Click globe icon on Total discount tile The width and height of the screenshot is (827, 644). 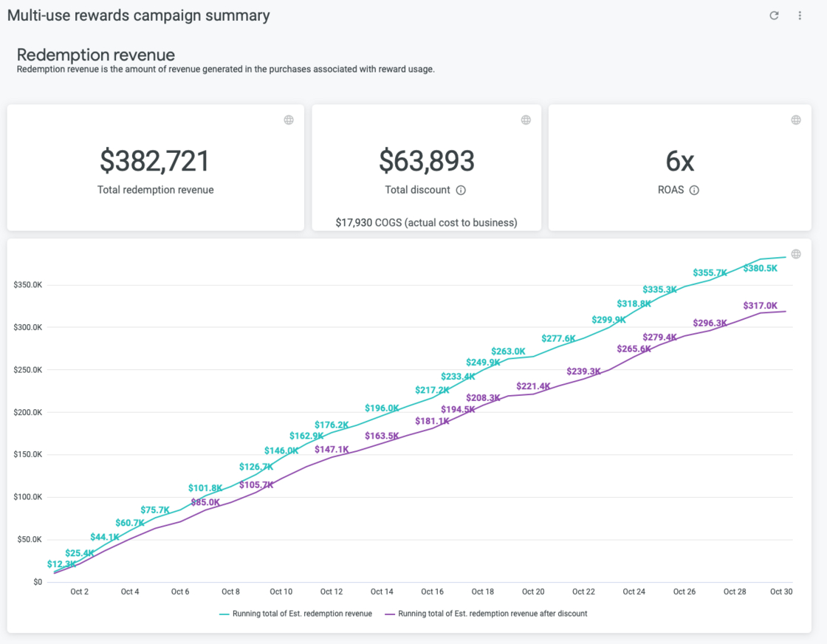pyautogui.click(x=526, y=120)
